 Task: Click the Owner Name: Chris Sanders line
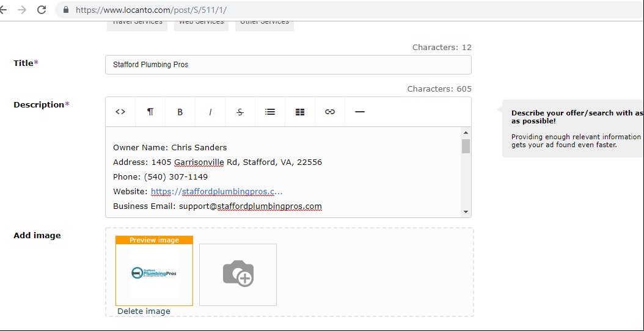[x=170, y=147]
